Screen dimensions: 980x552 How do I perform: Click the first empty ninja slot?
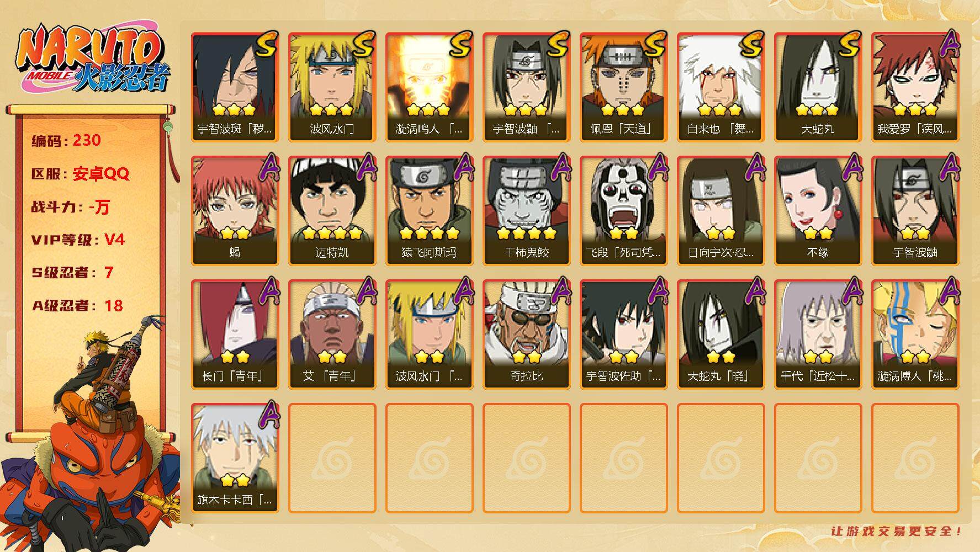coord(332,458)
